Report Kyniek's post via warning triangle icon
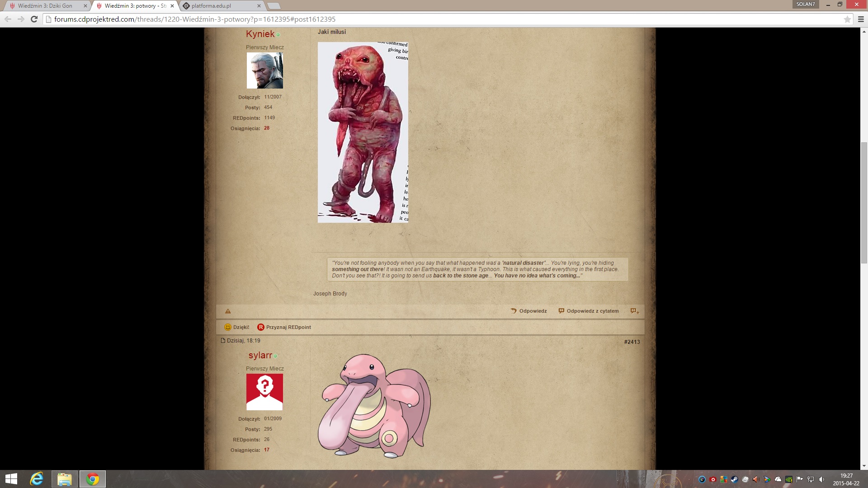The width and height of the screenshot is (868, 488). [x=228, y=311]
